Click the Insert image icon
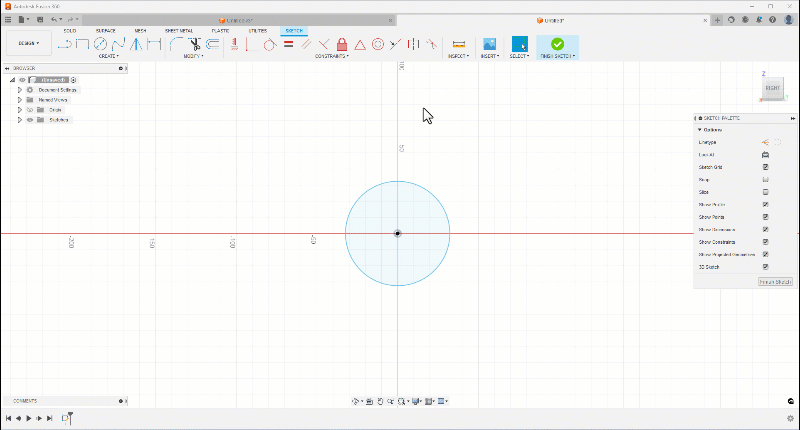The image size is (800, 430). (489, 44)
